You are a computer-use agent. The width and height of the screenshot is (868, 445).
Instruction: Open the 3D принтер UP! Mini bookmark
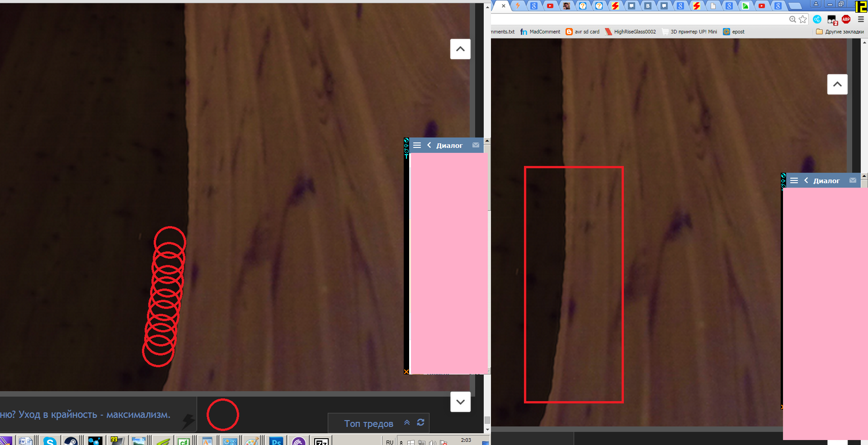click(689, 32)
